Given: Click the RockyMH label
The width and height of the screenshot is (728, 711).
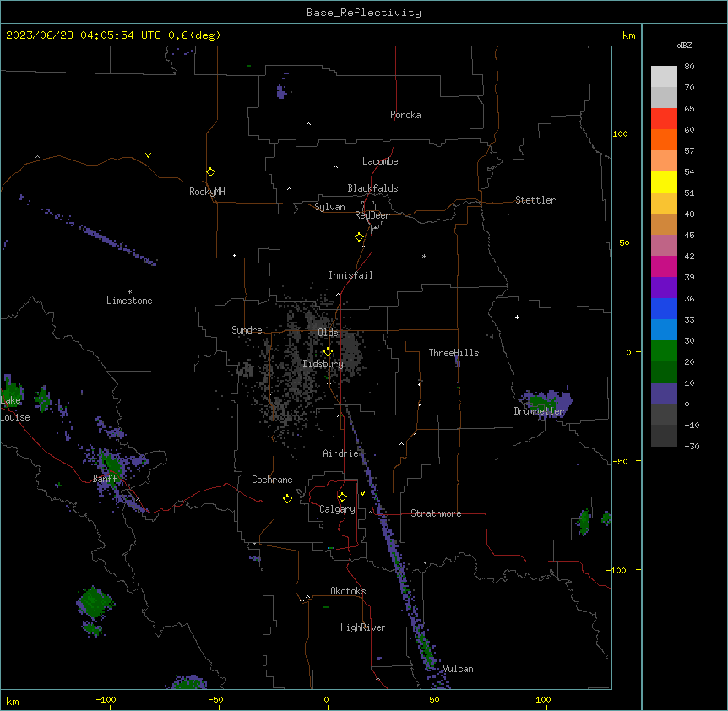Looking at the screenshot, I should pyautogui.click(x=207, y=192).
